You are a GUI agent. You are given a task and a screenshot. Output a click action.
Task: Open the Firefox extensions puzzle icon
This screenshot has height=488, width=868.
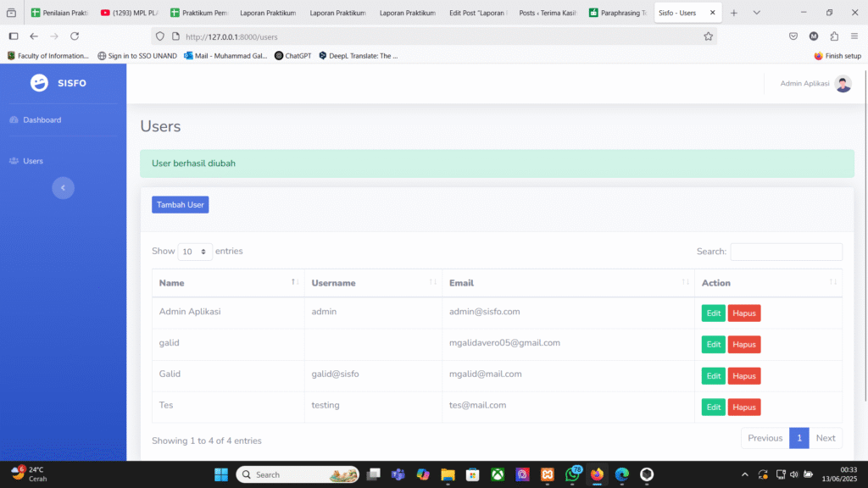[x=834, y=36]
